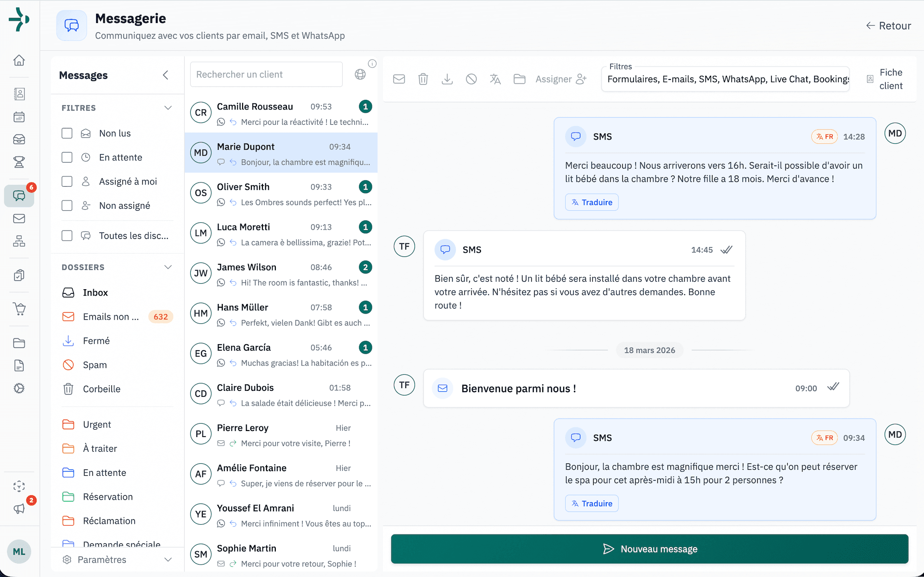Viewport: 924px width, 577px height.
Task: Check the Non lus filter
Action: click(67, 133)
